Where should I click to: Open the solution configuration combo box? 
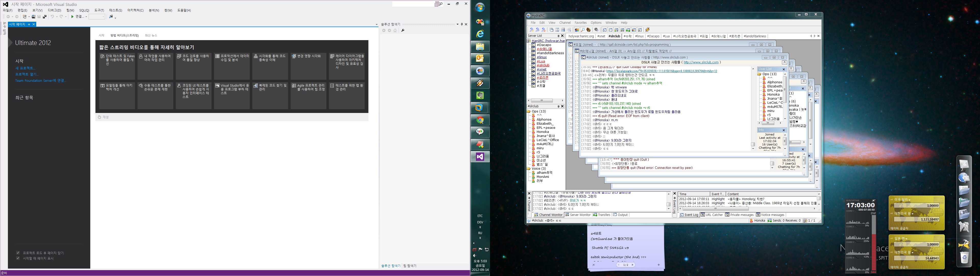coord(97,17)
